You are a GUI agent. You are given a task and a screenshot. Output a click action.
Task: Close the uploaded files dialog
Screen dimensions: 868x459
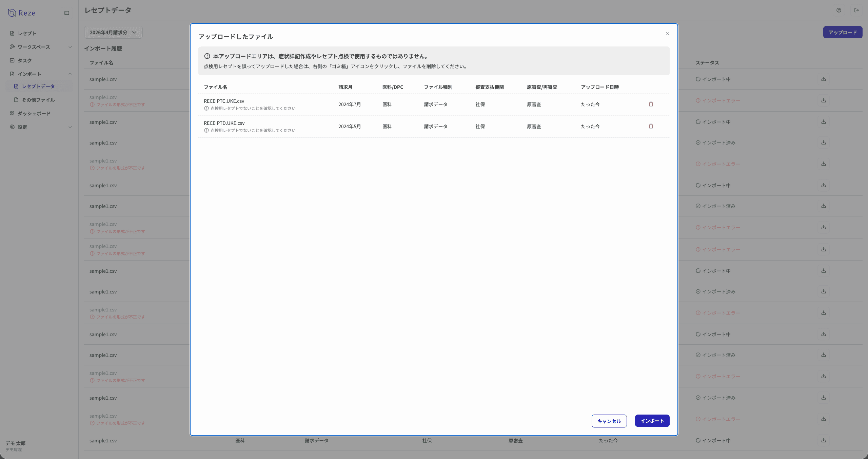[x=667, y=34]
